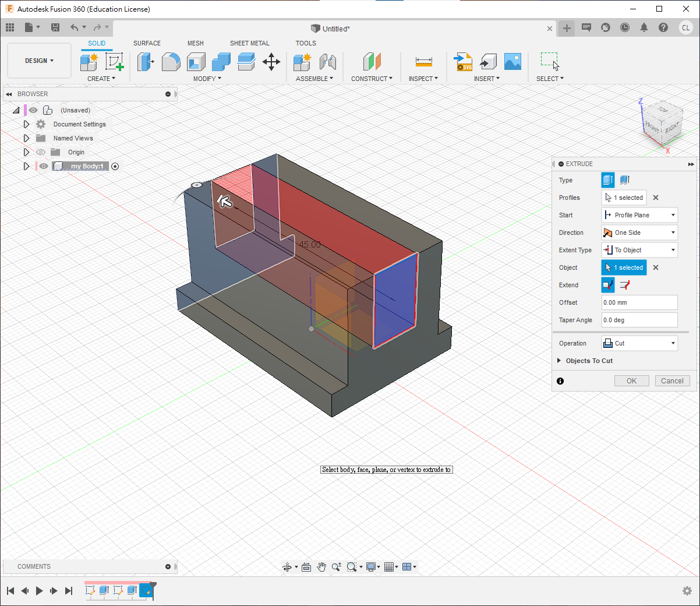
Task: Click the Offset value input field
Action: pos(639,302)
